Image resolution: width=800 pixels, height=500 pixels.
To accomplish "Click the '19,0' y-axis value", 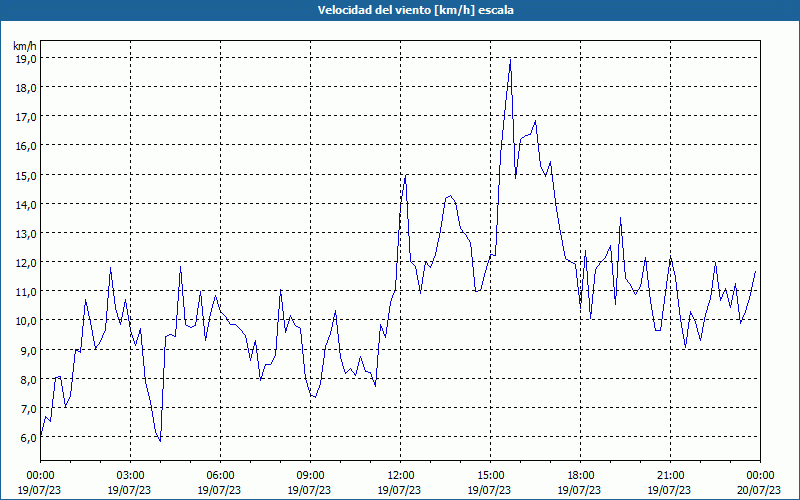I will (x=26, y=59).
